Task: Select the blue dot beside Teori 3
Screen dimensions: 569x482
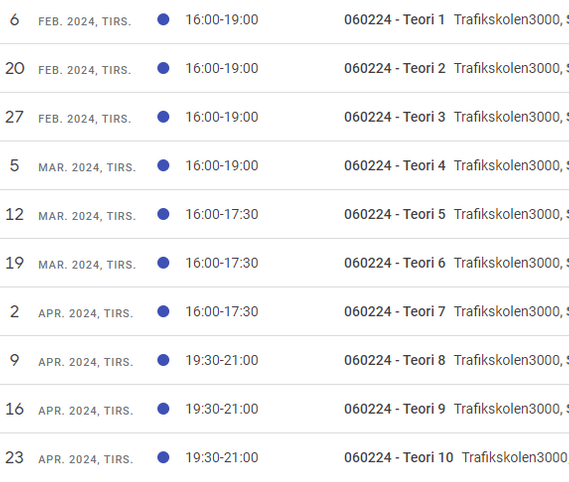Action: tap(163, 117)
